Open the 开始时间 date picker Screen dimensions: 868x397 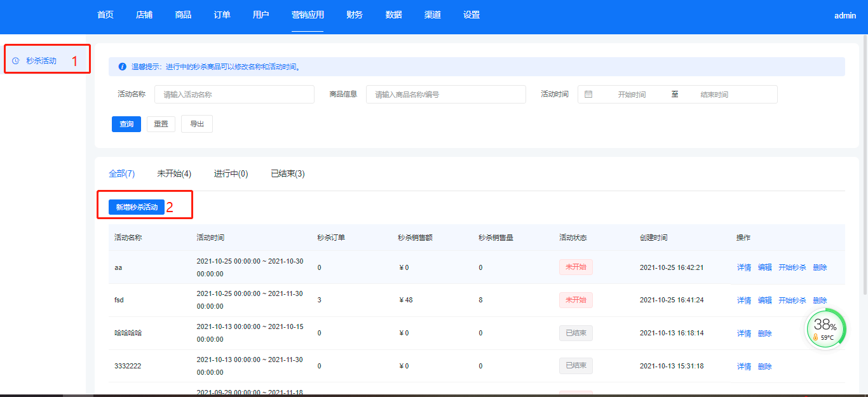point(632,94)
